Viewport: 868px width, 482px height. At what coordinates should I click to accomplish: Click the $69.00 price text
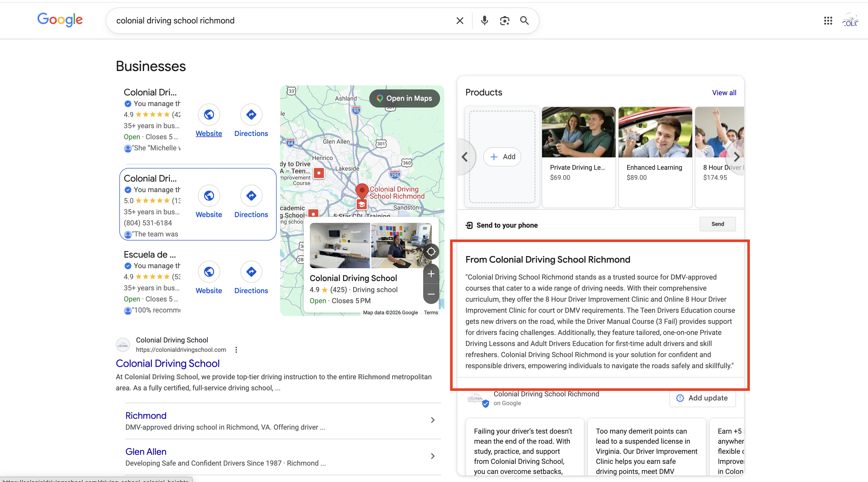click(560, 178)
